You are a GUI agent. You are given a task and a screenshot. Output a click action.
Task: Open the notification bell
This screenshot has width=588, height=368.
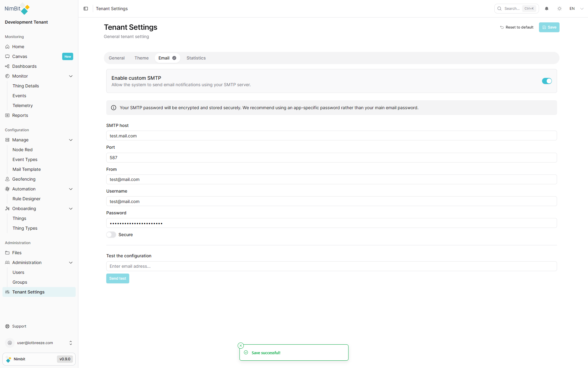(547, 8)
